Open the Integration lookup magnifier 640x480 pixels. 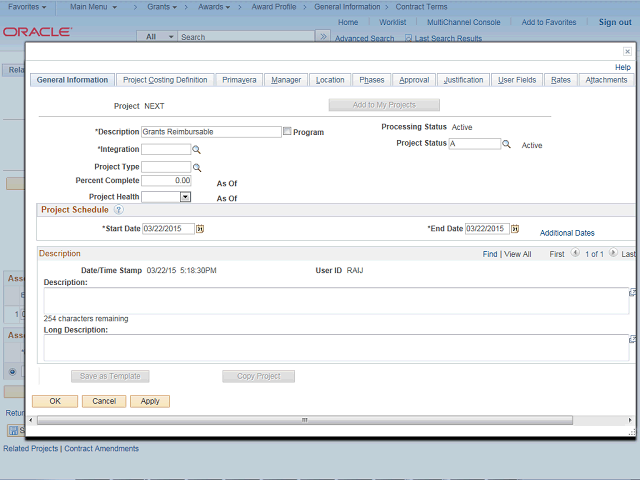[197, 149]
